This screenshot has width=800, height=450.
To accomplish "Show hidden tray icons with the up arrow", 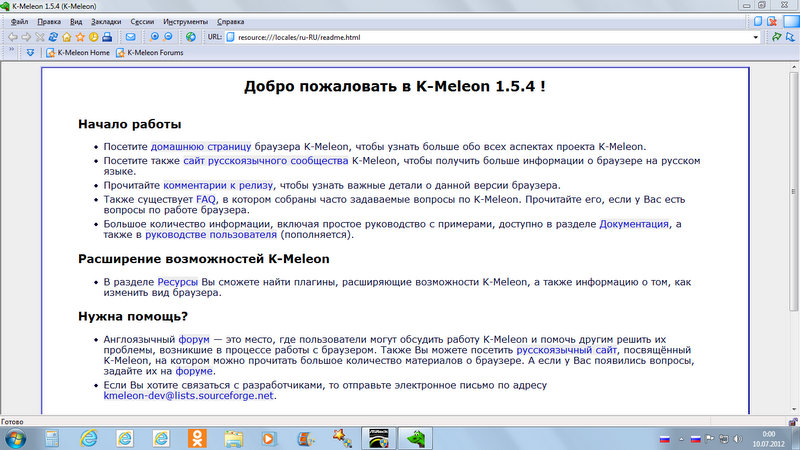I will tap(681, 439).
